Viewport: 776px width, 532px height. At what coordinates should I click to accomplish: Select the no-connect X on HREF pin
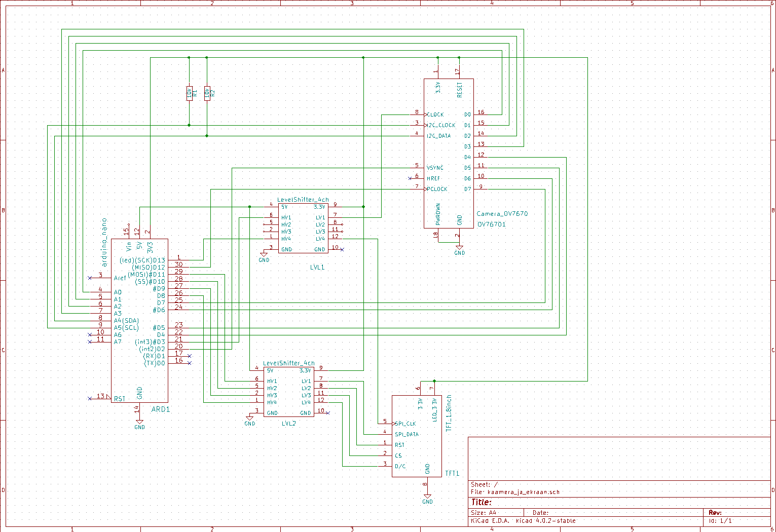point(410,178)
